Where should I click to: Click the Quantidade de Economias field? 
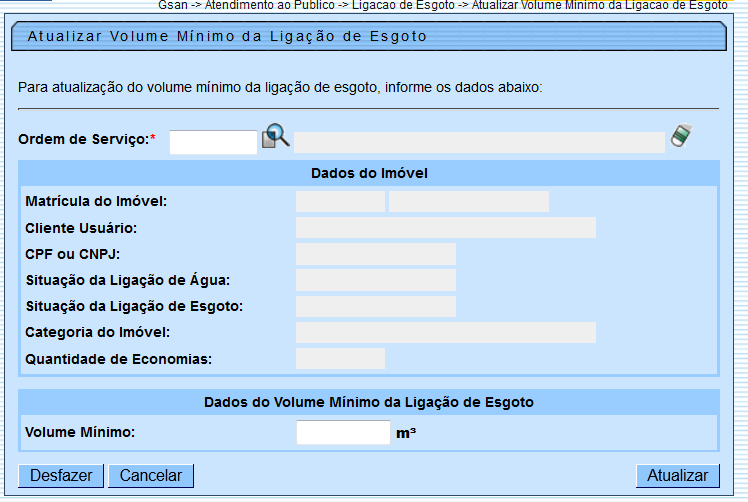click(x=340, y=358)
